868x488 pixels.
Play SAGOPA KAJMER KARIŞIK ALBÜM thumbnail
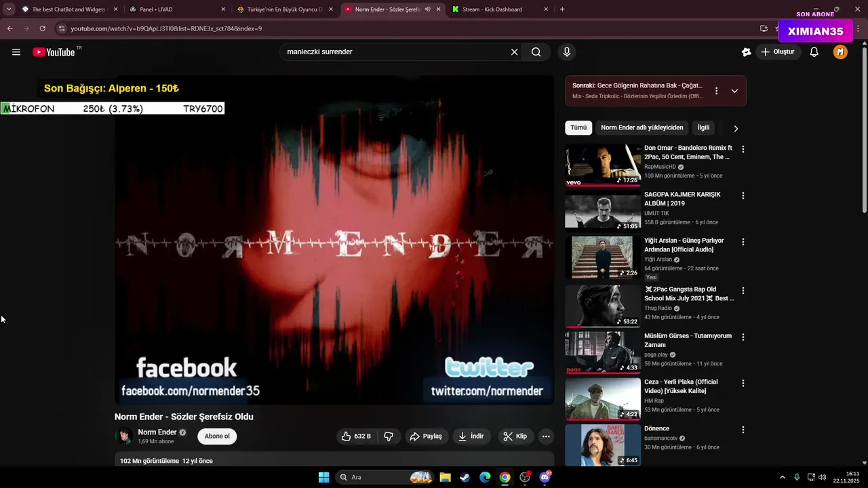pos(603,211)
